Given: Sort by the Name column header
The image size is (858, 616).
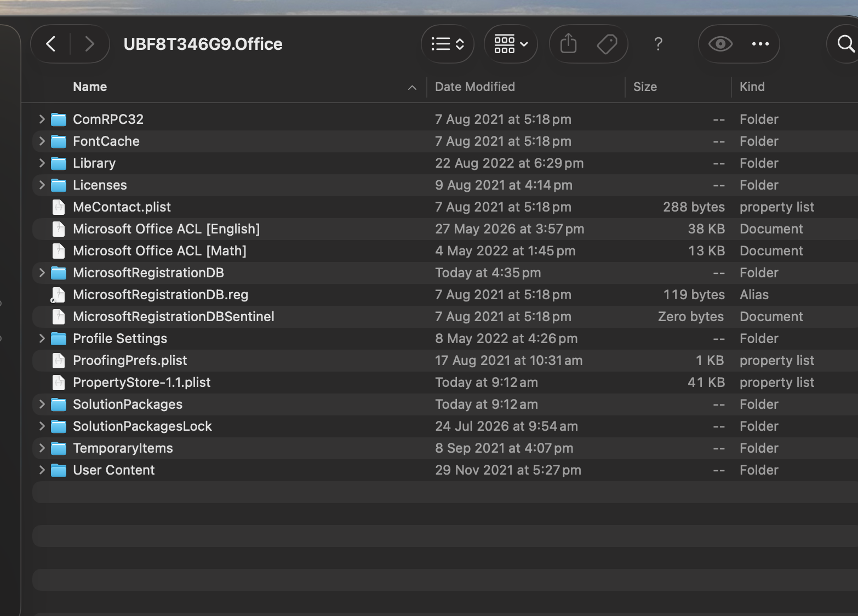Looking at the screenshot, I should tap(90, 87).
